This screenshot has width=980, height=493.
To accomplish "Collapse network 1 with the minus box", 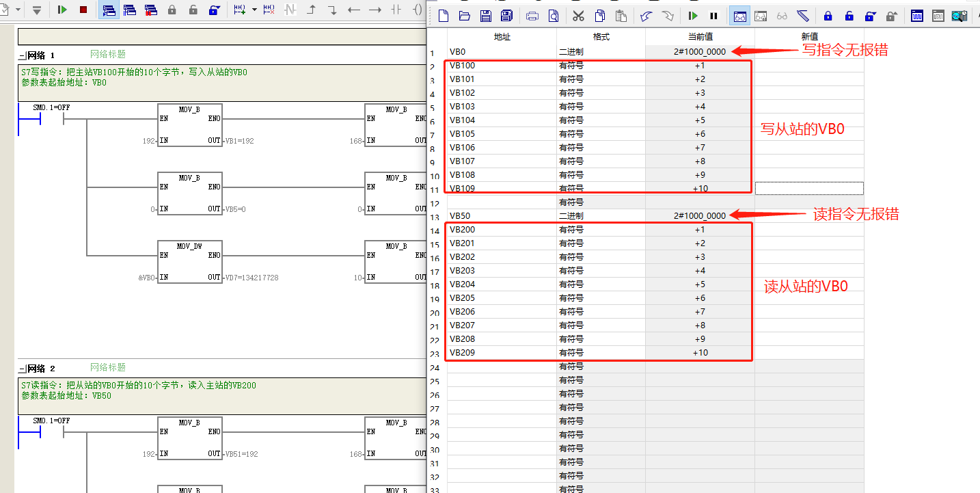I will click(22, 55).
